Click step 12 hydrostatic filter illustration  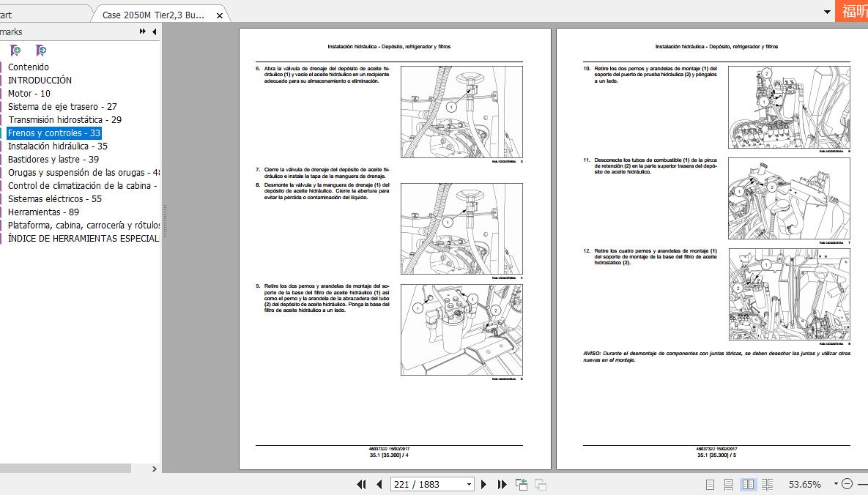789,294
